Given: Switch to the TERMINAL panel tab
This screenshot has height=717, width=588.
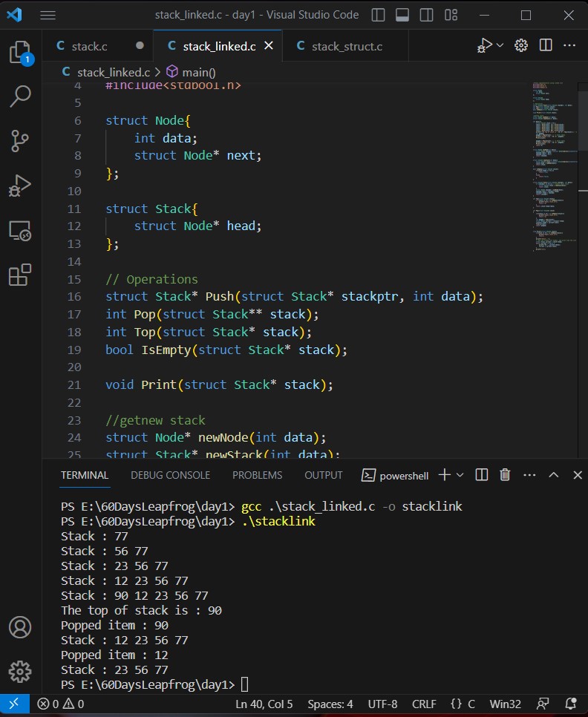Looking at the screenshot, I should (x=85, y=475).
